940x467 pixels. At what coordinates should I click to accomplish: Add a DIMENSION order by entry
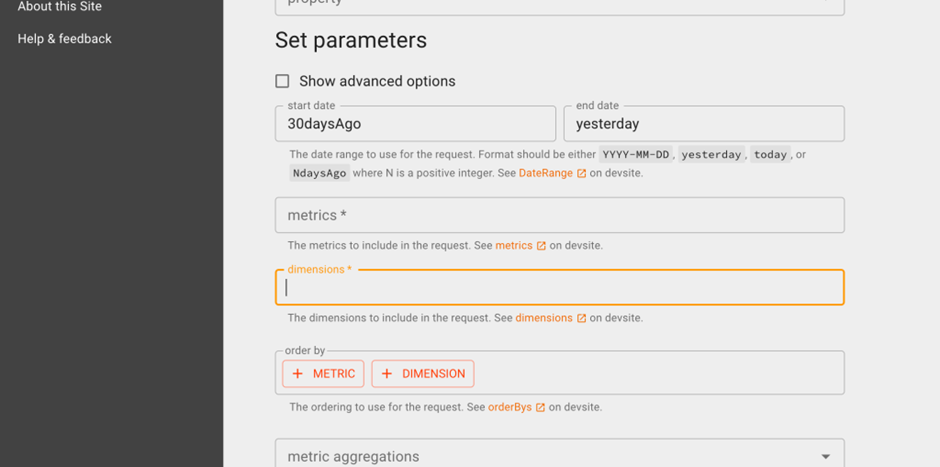click(423, 374)
